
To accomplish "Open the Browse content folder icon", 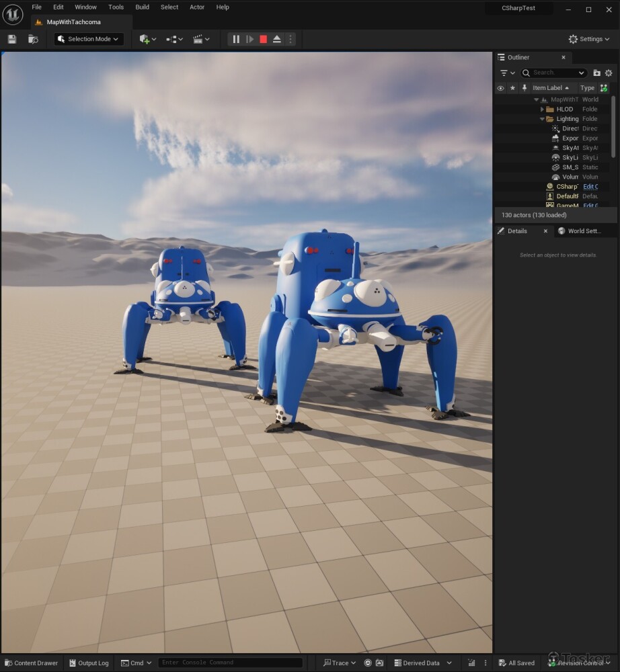I will [x=33, y=39].
